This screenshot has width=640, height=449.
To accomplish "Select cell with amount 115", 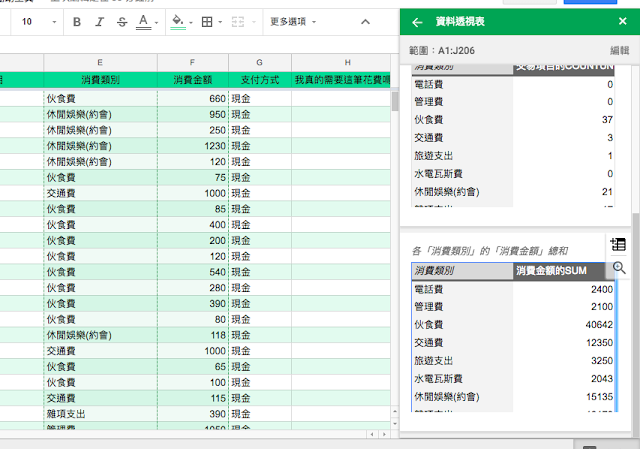I will tap(193, 398).
